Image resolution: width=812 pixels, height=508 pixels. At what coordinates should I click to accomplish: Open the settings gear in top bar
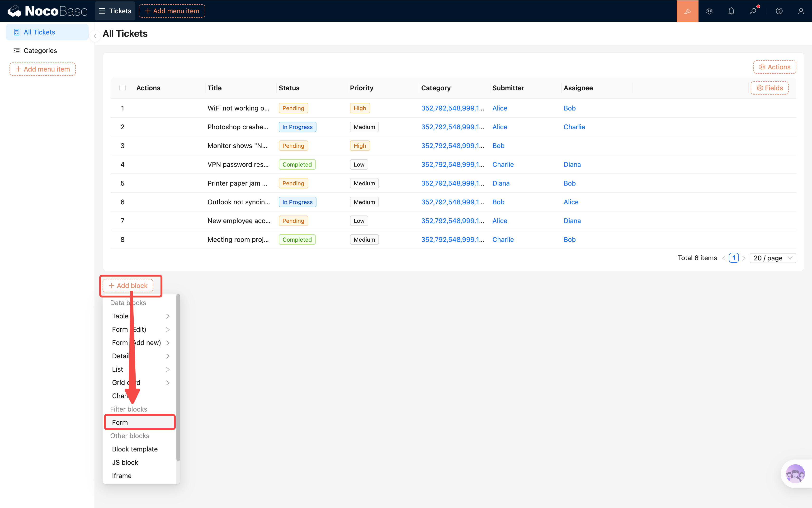click(709, 11)
